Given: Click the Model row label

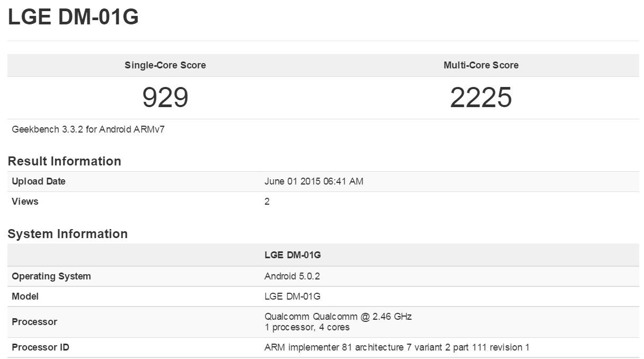Looking at the screenshot, I should 25,296.
